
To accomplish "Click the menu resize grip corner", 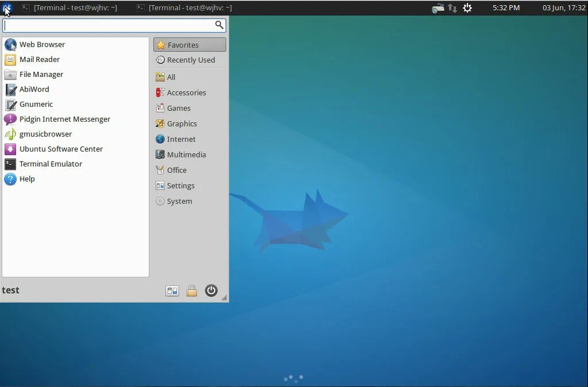I will (x=224, y=297).
